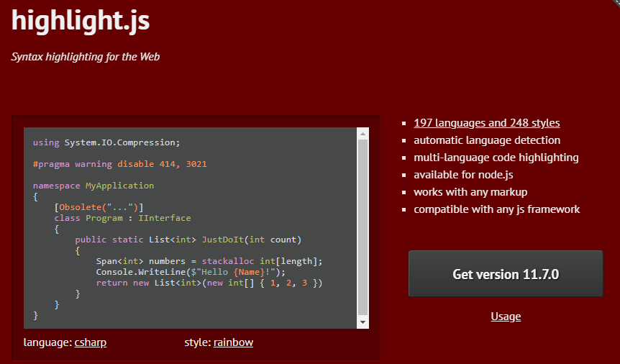Click the 'public static List<int> JustDoIt' line

188,240
